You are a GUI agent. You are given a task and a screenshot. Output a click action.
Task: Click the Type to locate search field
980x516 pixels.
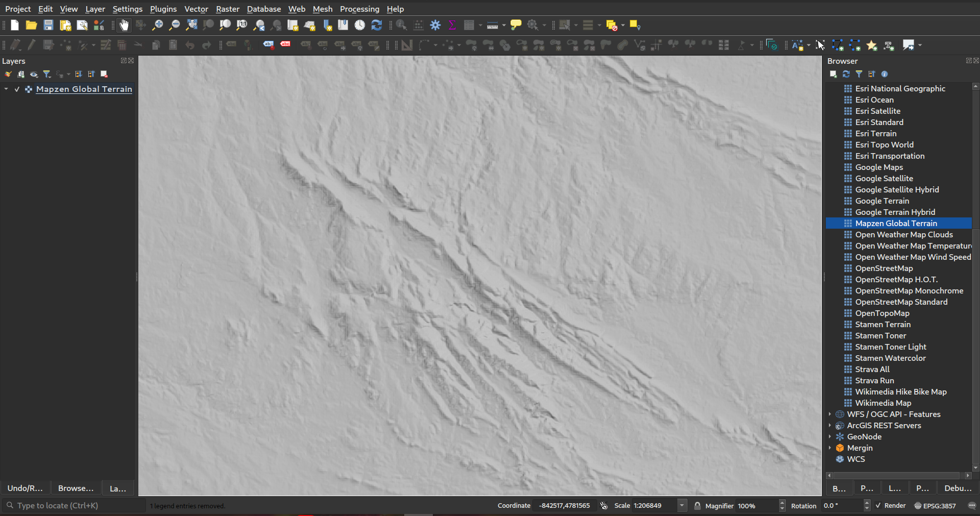pos(77,506)
